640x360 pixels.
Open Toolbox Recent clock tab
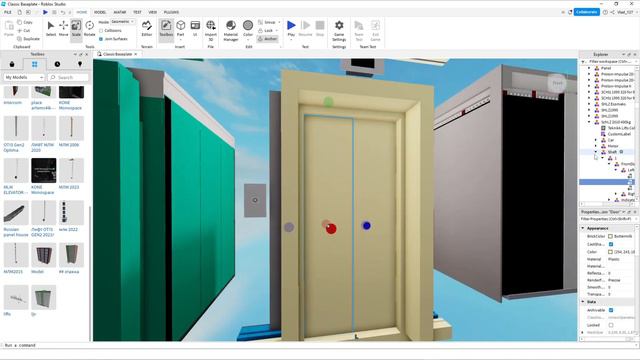point(57,64)
